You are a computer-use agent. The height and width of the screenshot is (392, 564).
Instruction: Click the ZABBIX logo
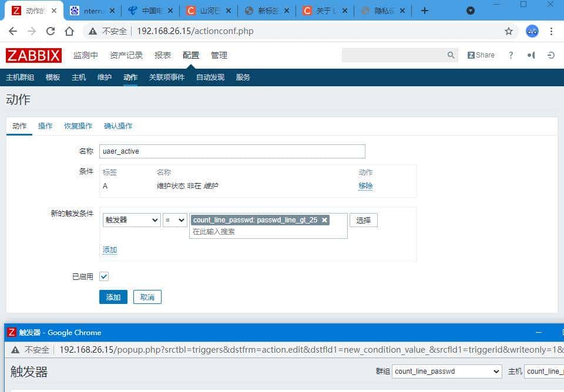[x=33, y=55]
